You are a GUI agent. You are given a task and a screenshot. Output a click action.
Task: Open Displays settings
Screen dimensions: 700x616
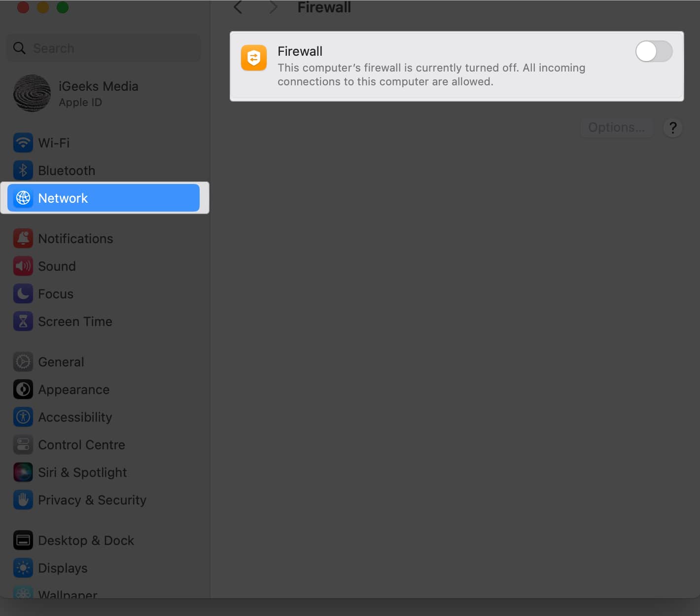[x=104, y=568]
